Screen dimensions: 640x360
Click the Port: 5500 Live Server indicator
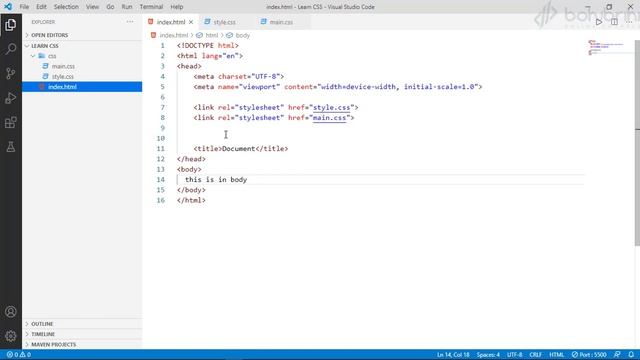tap(589, 355)
